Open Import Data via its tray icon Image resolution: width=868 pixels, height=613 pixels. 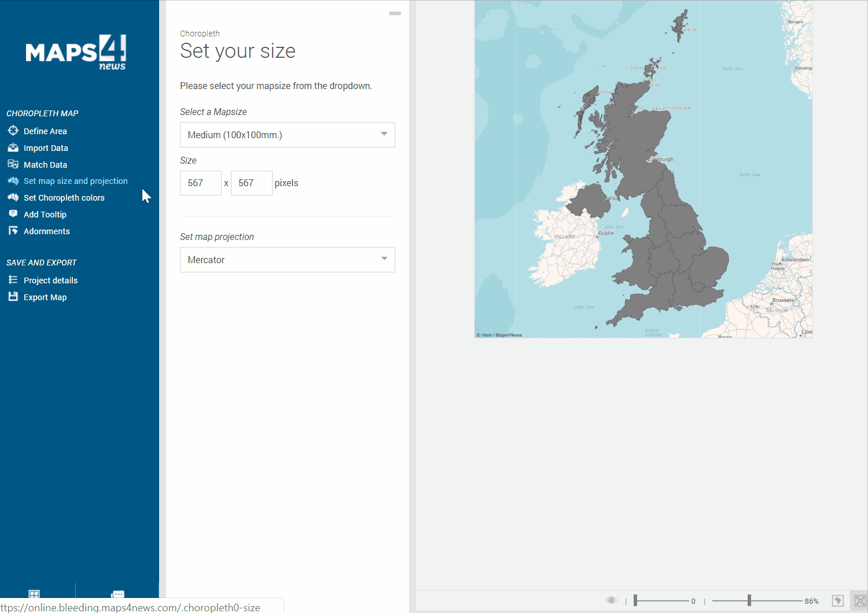pos(13,147)
